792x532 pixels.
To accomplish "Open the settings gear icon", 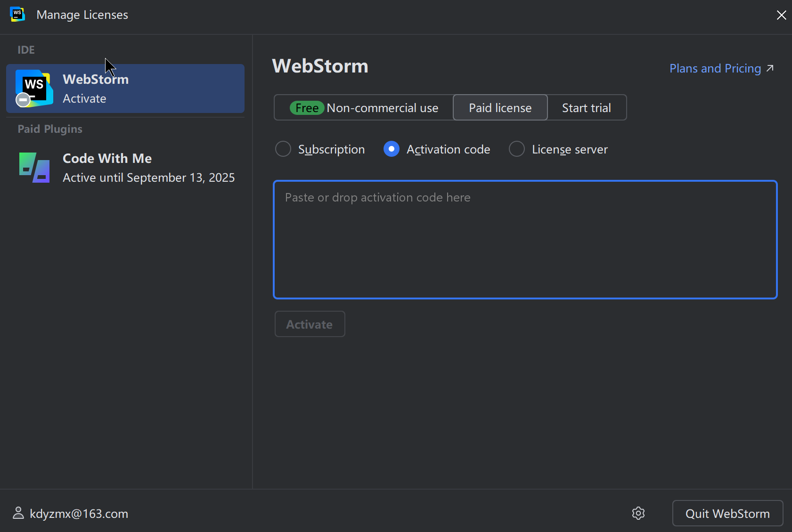I will point(638,513).
